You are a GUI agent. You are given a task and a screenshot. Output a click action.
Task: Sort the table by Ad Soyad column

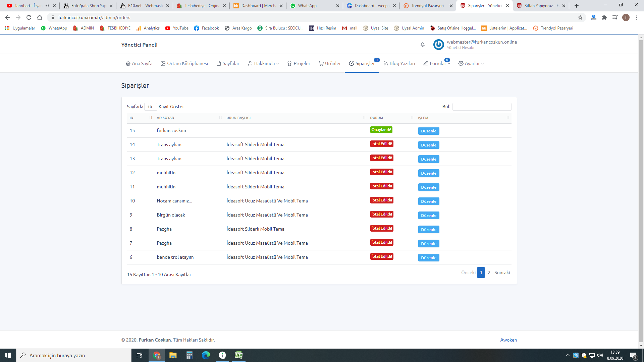pos(189,118)
